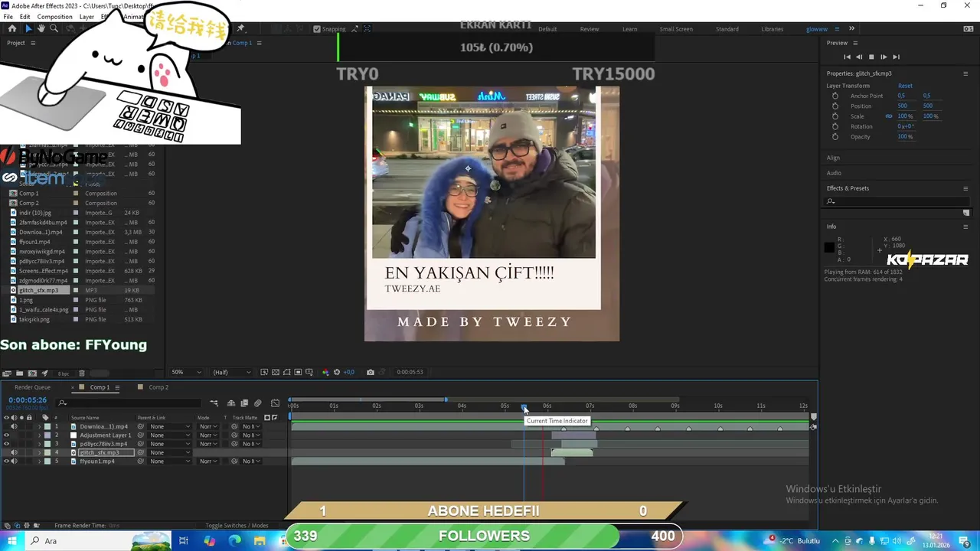Click the region of interest icon
This screenshot has width=980, height=551.
[x=298, y=372]
